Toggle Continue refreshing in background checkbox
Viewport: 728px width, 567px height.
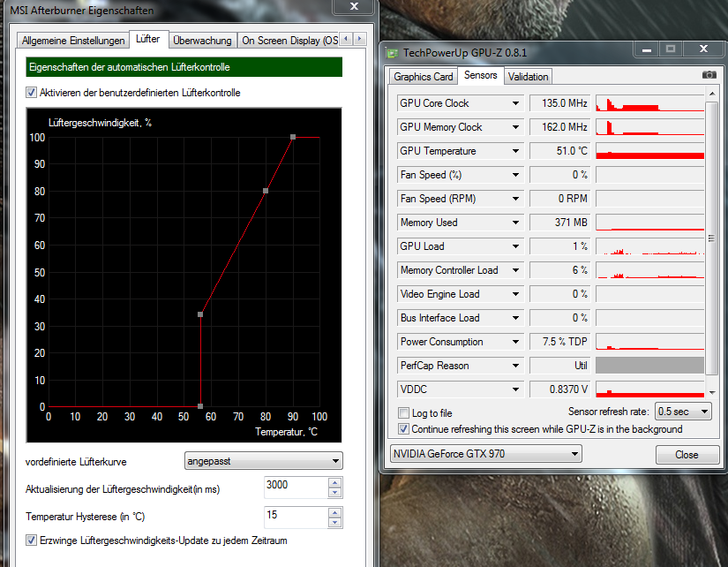(x=403, y=428)
